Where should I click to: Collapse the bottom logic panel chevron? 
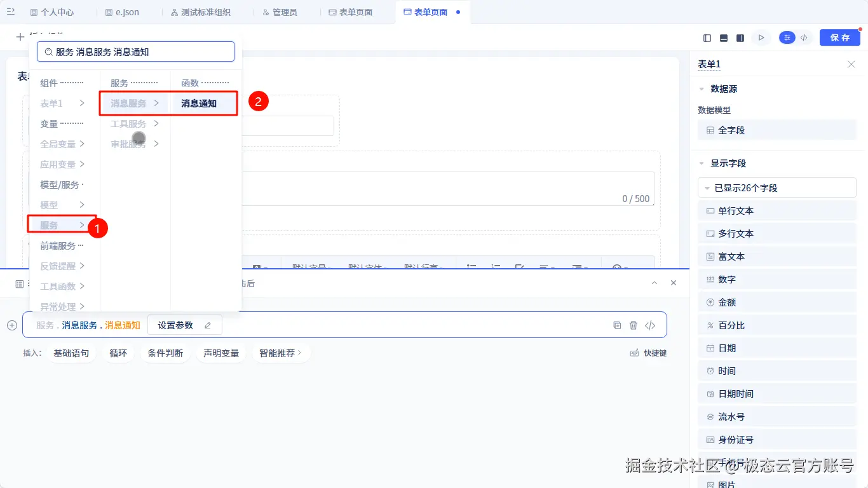(x=654, y=283)
